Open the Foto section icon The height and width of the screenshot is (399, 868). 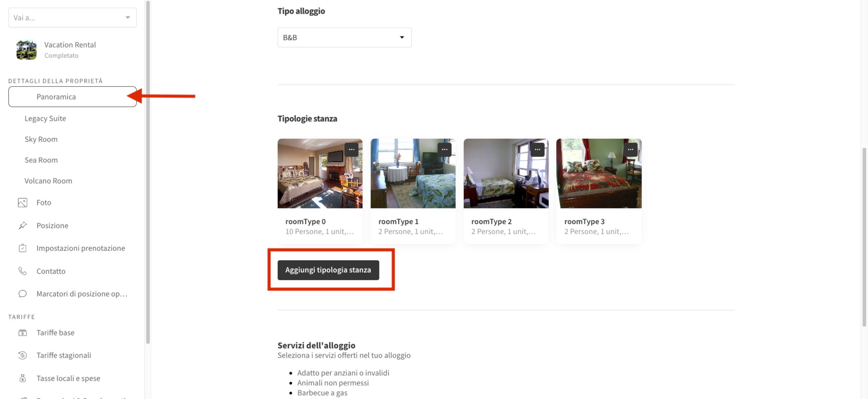(23, 203)
